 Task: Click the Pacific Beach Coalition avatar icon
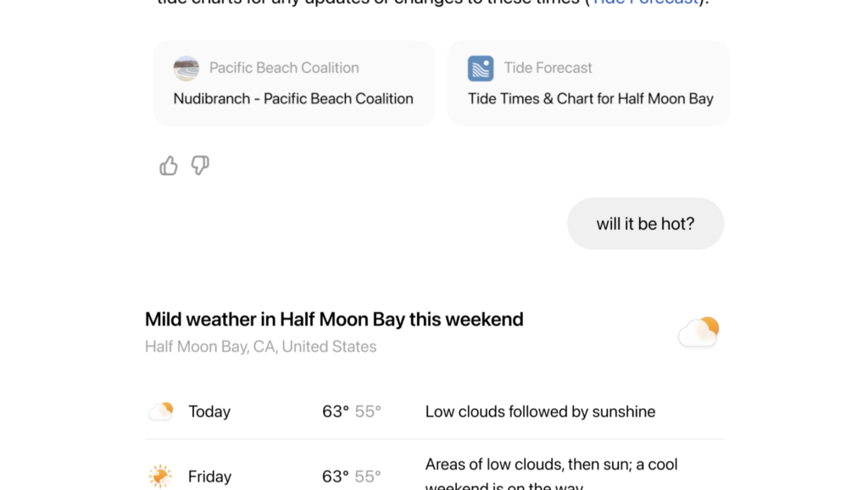point(186,68)
